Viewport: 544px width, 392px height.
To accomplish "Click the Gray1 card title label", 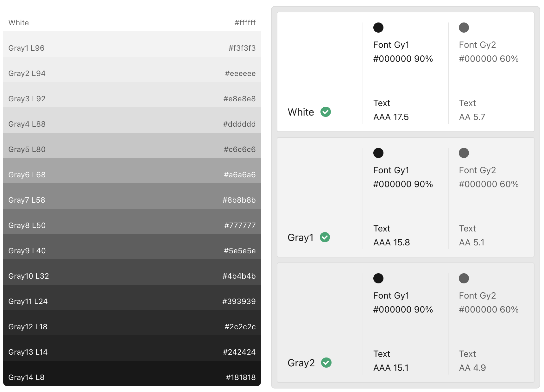I will [x=300, y=237].
